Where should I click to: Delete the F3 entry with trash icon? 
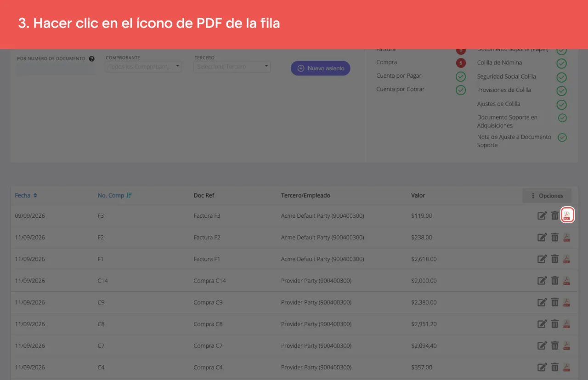pyautogui.click(x=555, y=216)
